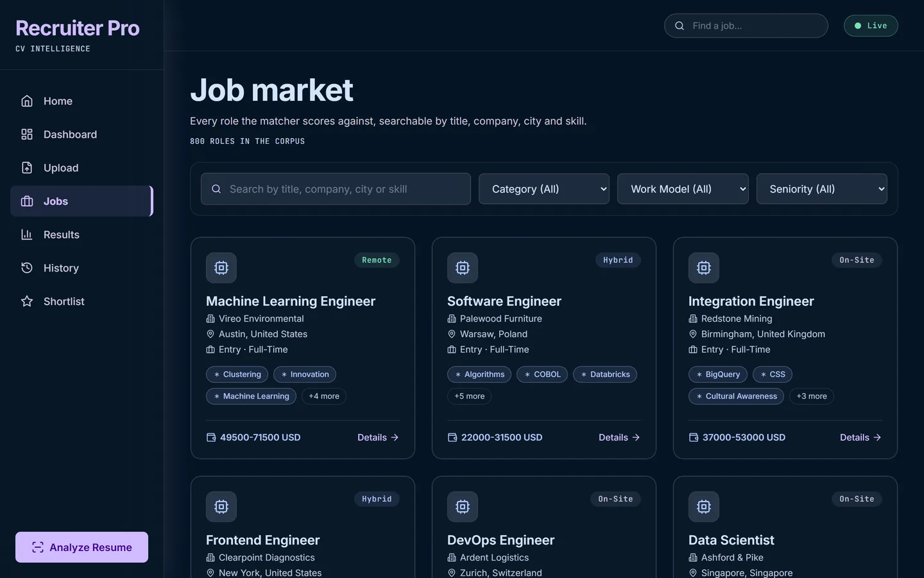Expand +3 more skills on Integration Engineer
Viewport: 924px width, 578px height.
(812, 396)
